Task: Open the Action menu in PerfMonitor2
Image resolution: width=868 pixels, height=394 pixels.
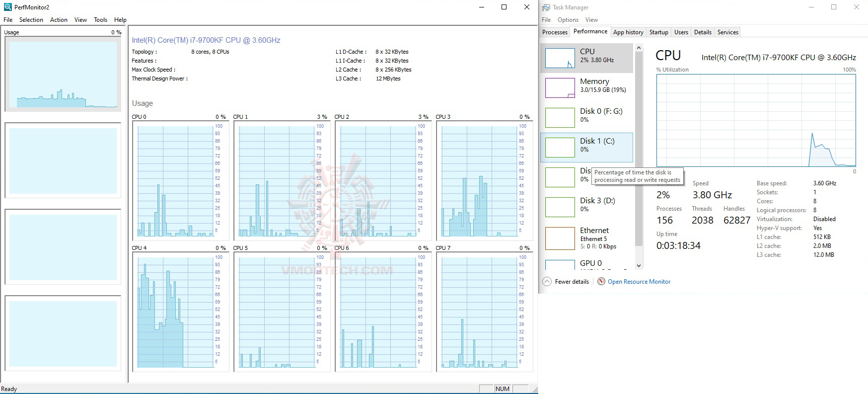Action: coord(59,20)
